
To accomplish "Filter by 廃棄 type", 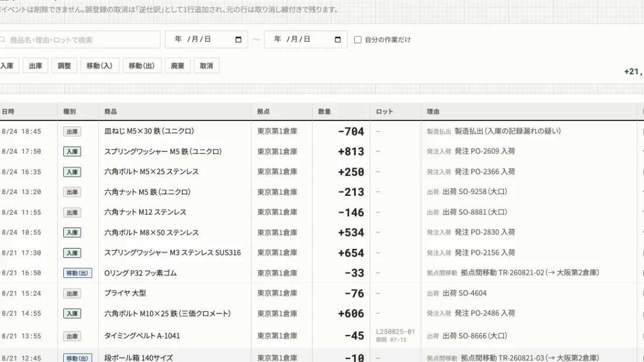I will point(177,65).
